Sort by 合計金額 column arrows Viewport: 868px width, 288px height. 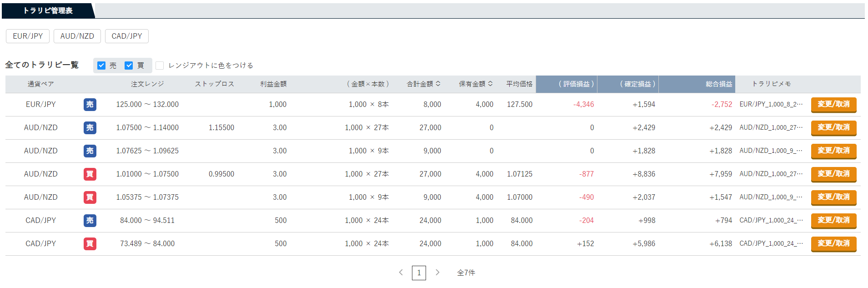point(438,84)
